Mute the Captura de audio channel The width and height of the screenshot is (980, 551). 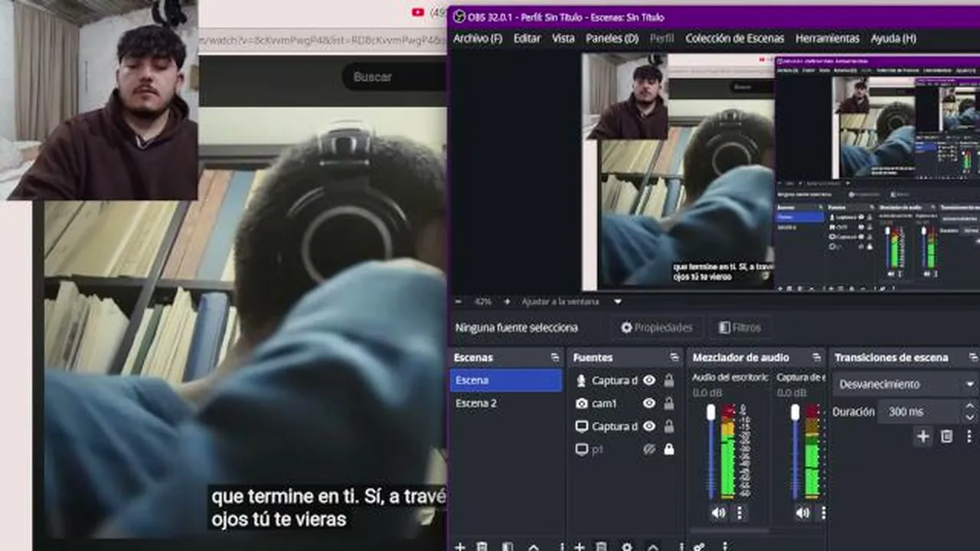coord(802,513)
